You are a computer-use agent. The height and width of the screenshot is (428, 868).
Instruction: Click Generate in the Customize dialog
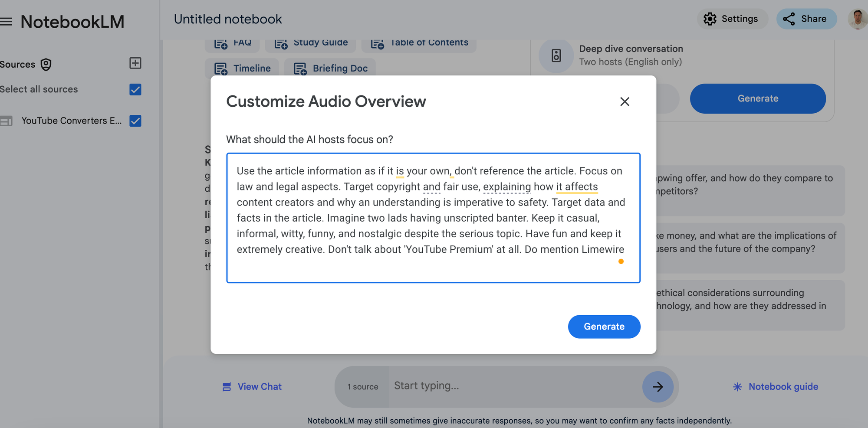(x=604, y=327)
